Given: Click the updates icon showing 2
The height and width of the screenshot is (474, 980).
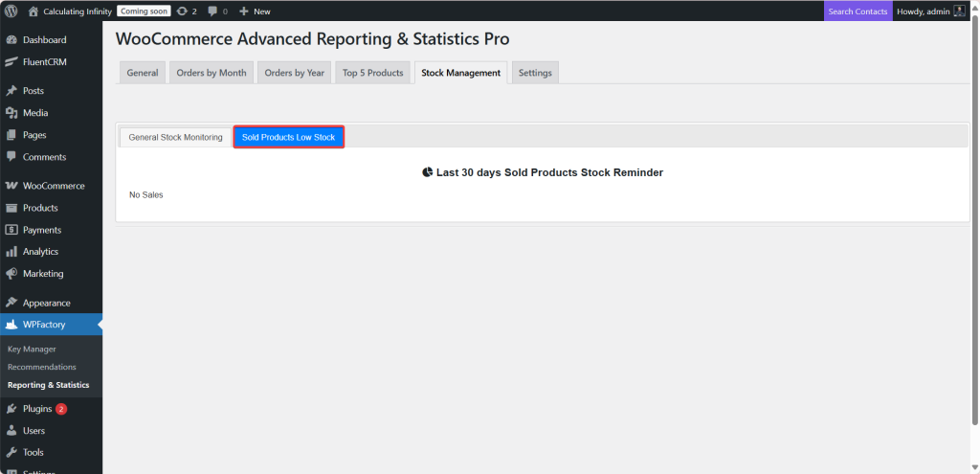Looking at the screenshot, I should (x=182, y=11).
